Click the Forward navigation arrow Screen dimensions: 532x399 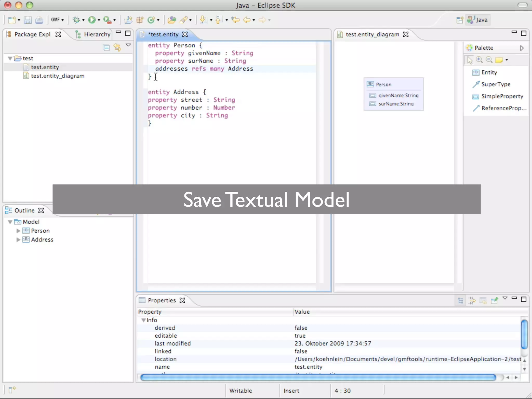pyautogui.click(x=262, y=20)
